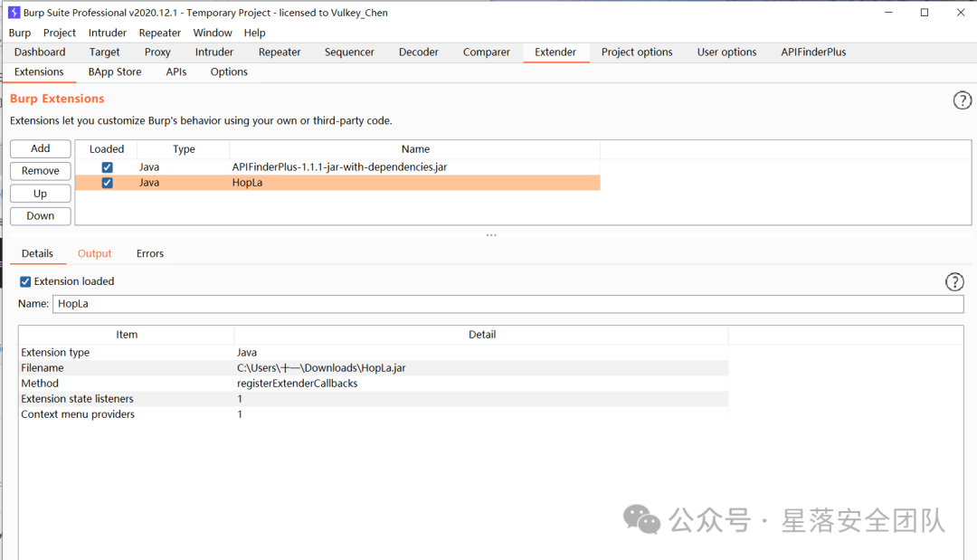Open the Project menu
Viewport: 977px width, 560px height.
coord(59,33)
